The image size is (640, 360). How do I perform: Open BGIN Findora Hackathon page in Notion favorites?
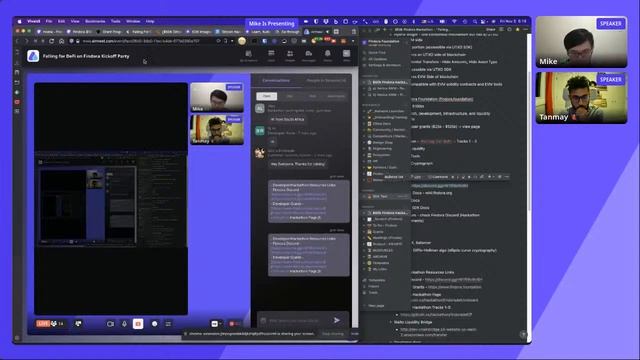click(x=386, y=82)
